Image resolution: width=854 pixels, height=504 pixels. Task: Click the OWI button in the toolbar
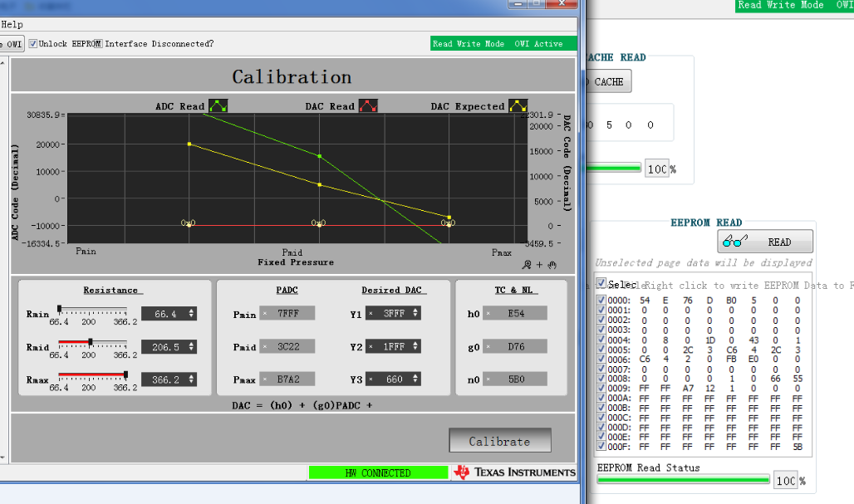(12, 44)
